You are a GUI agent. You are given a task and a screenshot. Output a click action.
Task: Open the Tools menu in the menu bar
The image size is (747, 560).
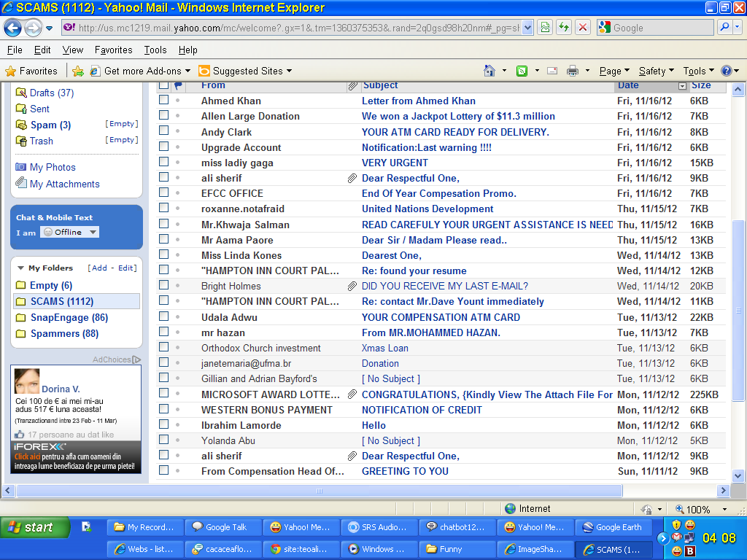tap(155, 50)
